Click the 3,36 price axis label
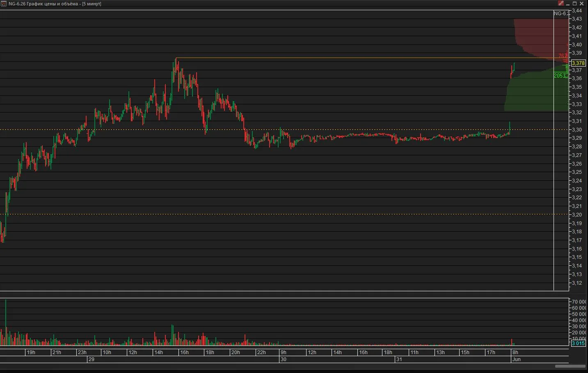Screen dimensions: 588x373 [577, 78]
